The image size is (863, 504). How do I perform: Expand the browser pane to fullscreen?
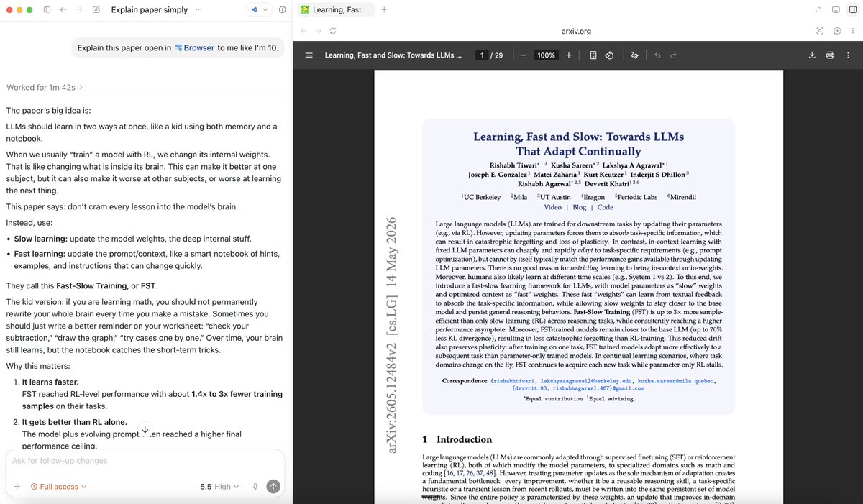click(x=818, y=10)
